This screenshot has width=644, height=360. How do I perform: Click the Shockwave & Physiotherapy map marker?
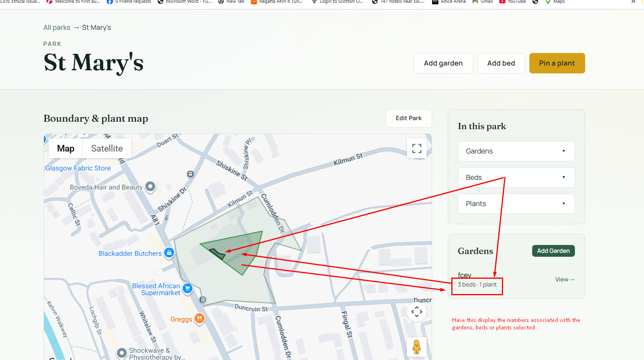122,353
